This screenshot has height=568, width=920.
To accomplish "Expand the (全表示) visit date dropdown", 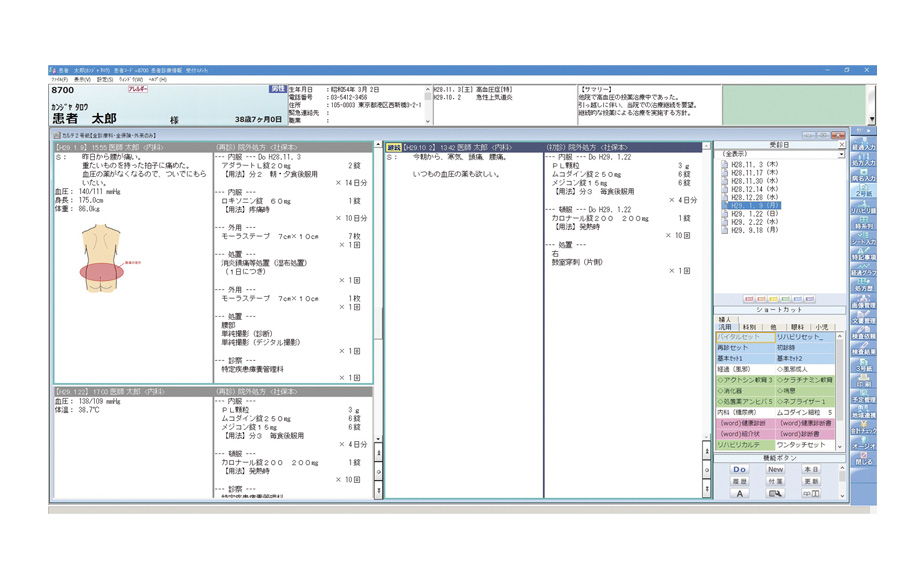I will (841, 155).
